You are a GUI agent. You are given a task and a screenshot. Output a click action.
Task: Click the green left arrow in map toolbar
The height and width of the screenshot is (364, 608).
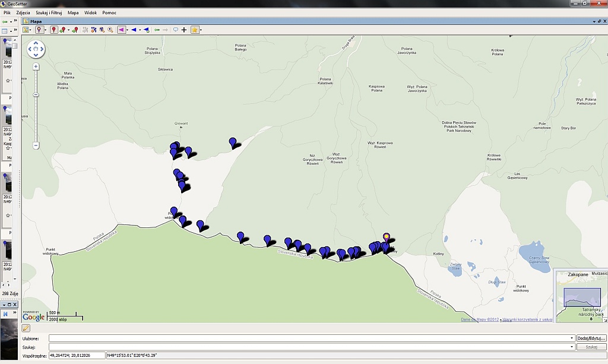157,30
